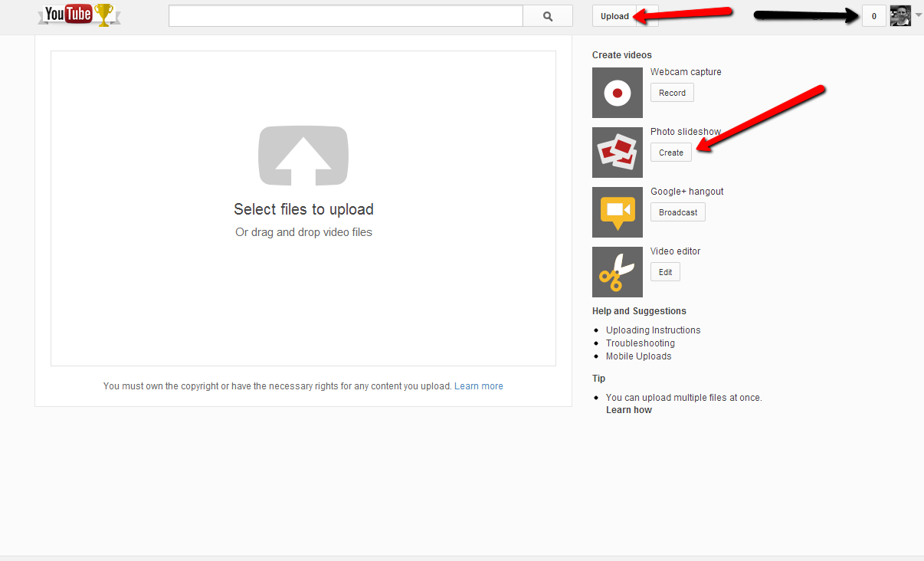Image resolution: width=924 pixels, height=561 pixels.
Task: Click the Video editor label
Action: pos(676,251)
